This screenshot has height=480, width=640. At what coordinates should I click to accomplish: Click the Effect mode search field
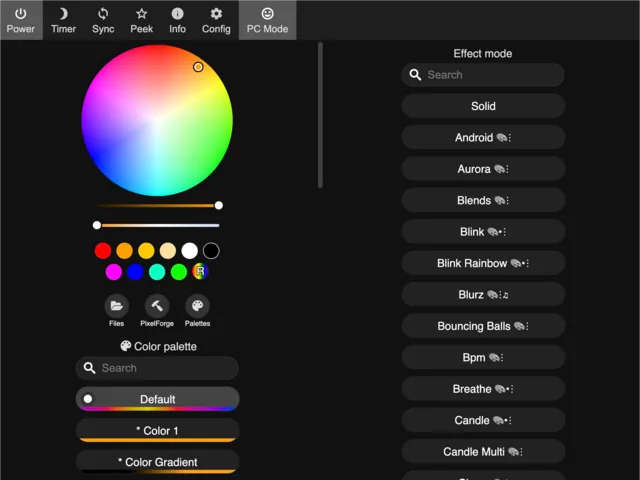tap(483, 75)
